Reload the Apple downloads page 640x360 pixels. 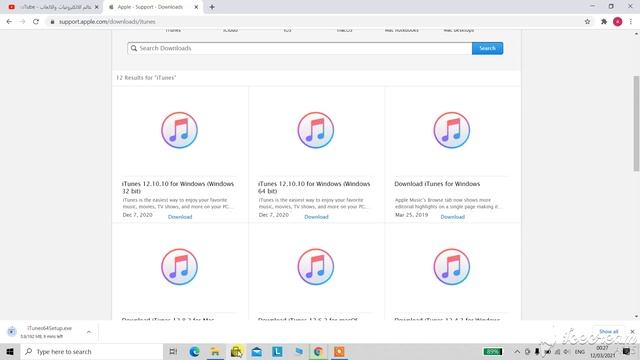[36, 22]
